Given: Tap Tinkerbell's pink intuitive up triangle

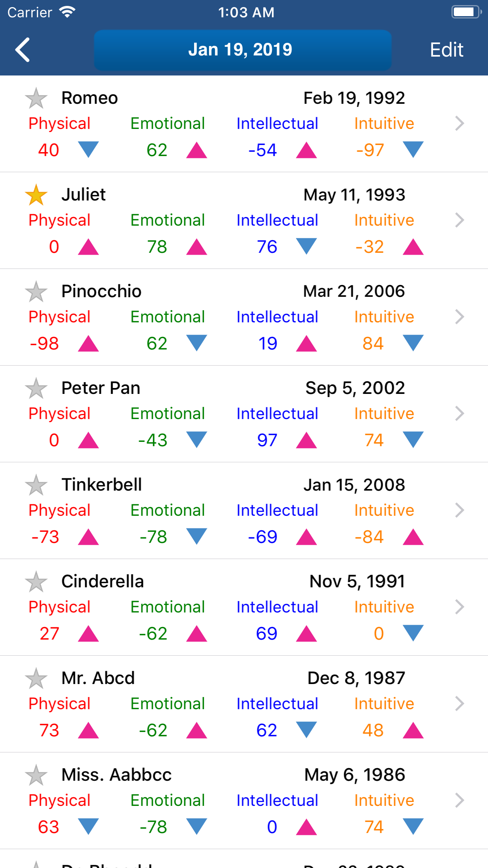Looking at the screenshot, I should coord(413,537).
